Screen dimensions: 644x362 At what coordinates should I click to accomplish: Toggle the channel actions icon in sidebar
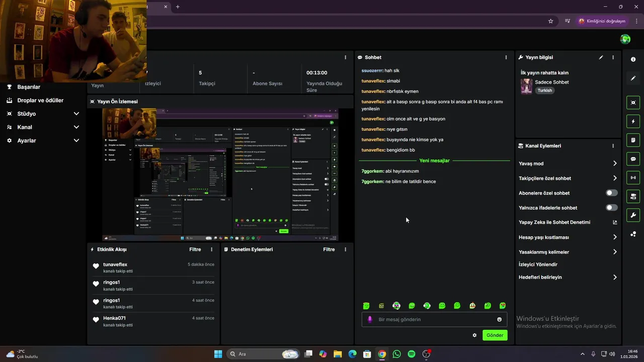633,196
